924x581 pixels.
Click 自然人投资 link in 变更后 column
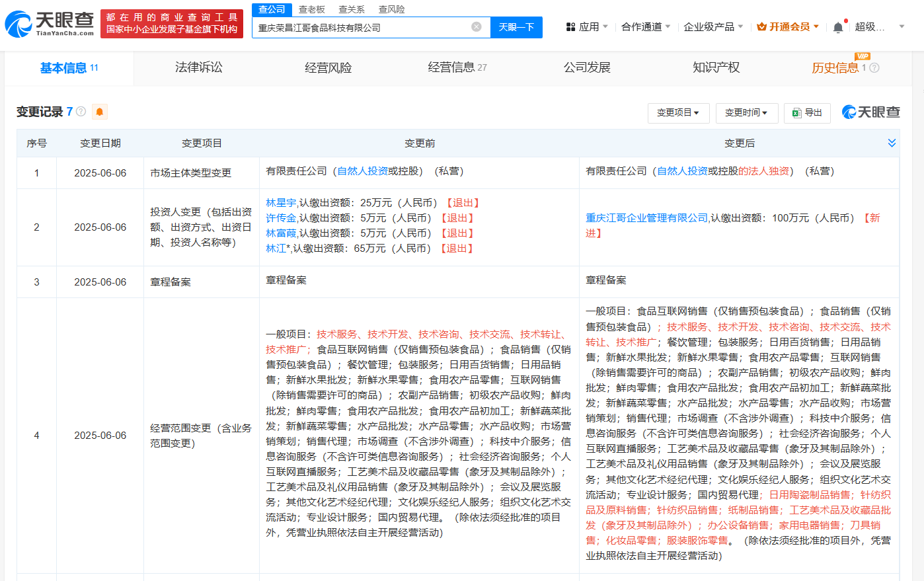(x=683, y=171)
